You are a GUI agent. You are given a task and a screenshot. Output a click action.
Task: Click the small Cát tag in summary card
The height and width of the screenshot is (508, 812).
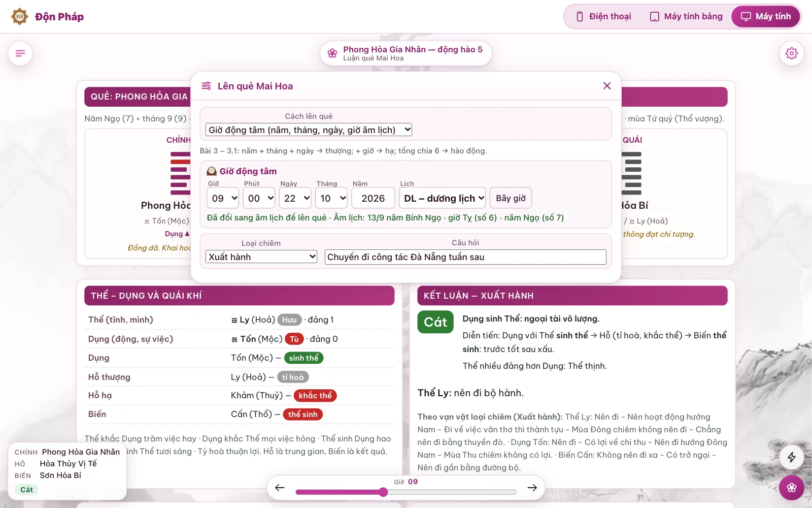(x=26, y=490)
